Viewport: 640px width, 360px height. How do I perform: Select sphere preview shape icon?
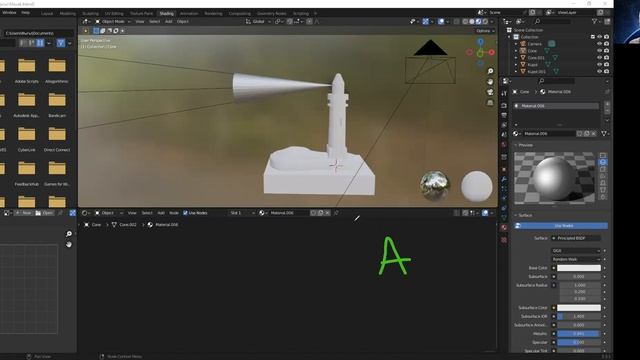click(x=603, y=162)
